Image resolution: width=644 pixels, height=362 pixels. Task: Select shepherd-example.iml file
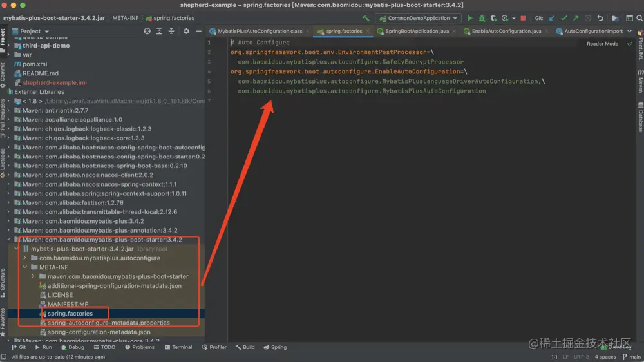pos(54,82)
